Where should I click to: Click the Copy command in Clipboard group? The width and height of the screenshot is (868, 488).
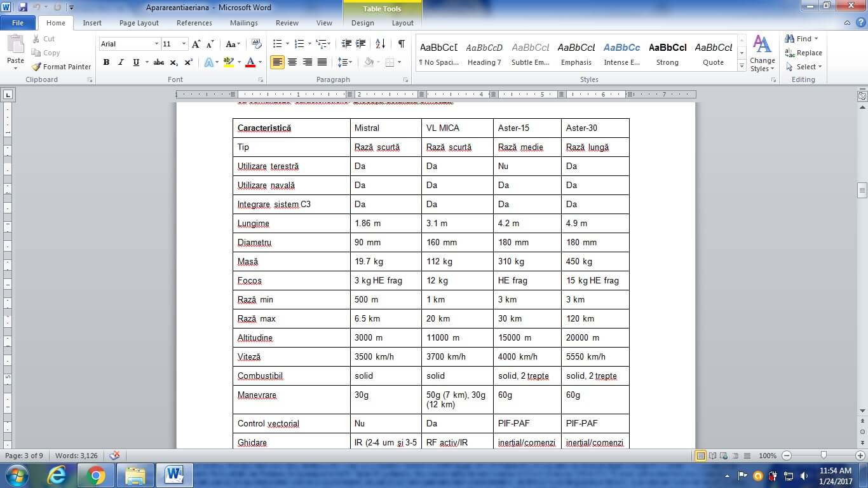(x=46, y=53)
